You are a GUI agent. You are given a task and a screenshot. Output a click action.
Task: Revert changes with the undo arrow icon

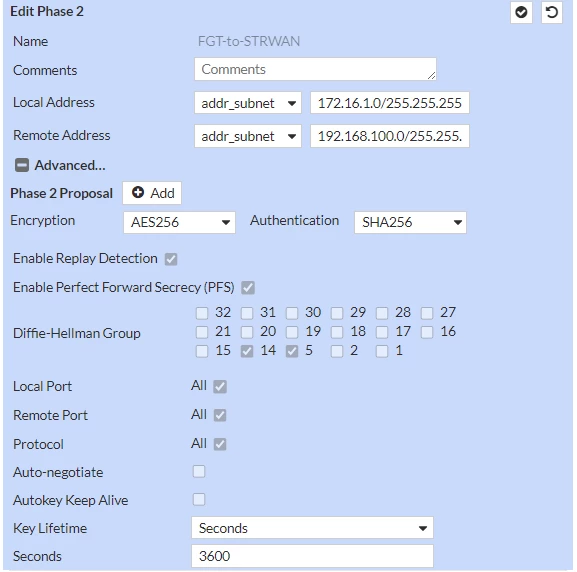tap(552, 13)
